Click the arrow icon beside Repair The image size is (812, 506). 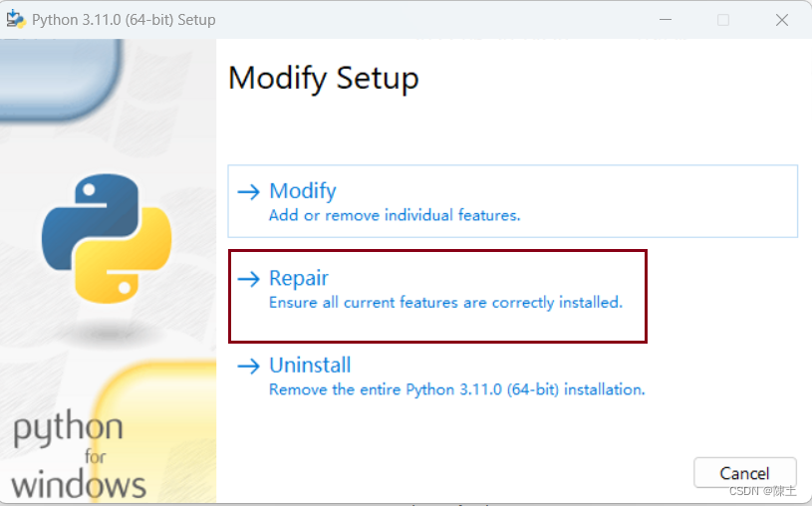[x=248, y=279]
